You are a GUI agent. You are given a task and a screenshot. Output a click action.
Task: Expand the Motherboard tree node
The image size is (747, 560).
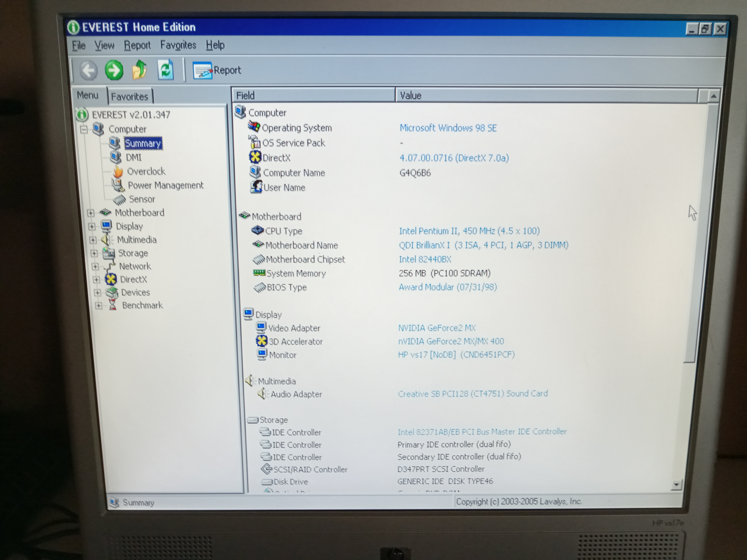pyautogui.click(x=91, y=213)
